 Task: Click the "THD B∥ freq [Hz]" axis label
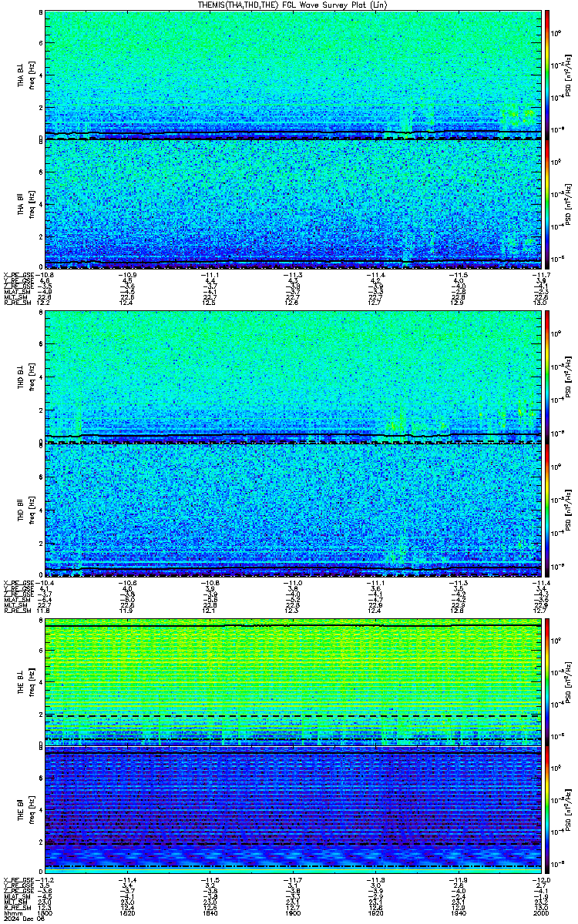[25, 509]
